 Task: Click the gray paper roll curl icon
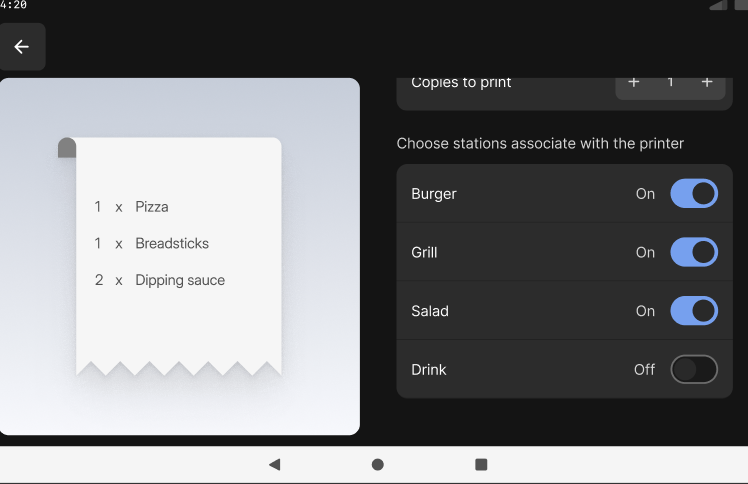pyautogui.click(x=67, y=148)
